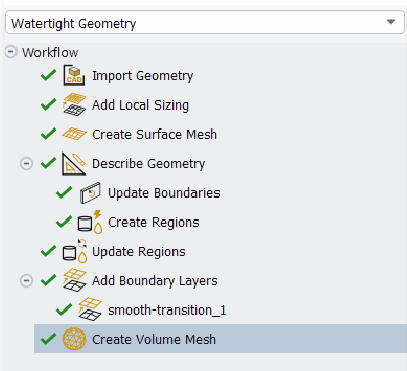The height and width of the screenshot is (371, 407).
Task: Click the Create Volume Mesh sphere icon
Action: [74, 339]
